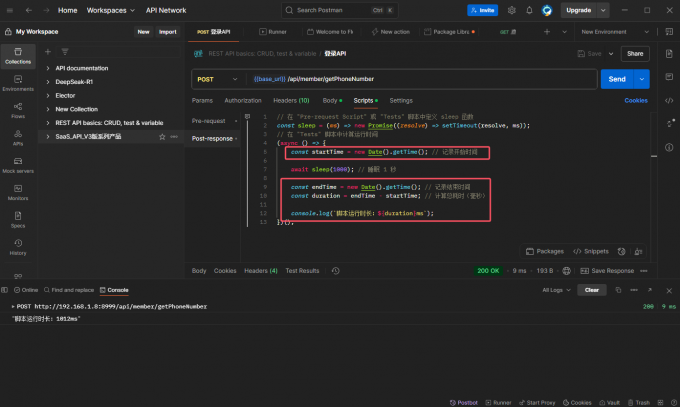Open Snippets in script editor
Image resolution: width=680 pixels, height=407 pixels.
point(591,251)
